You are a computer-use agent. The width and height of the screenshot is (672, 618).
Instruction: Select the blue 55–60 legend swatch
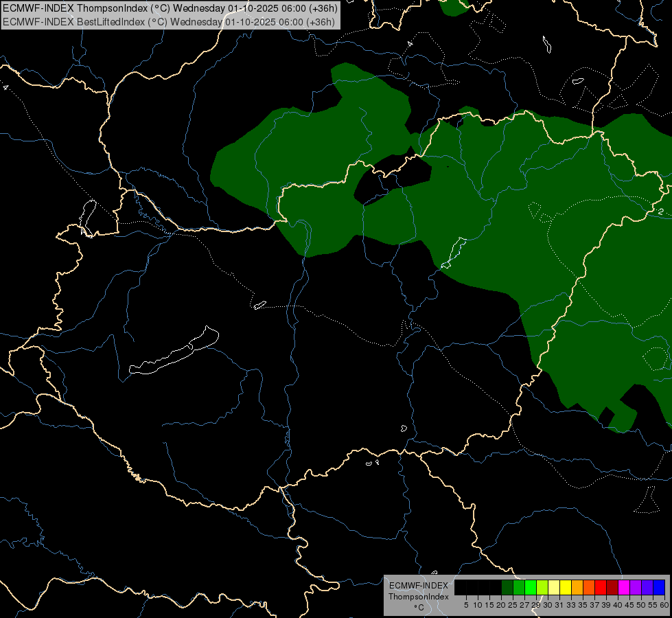pos(659,587)
